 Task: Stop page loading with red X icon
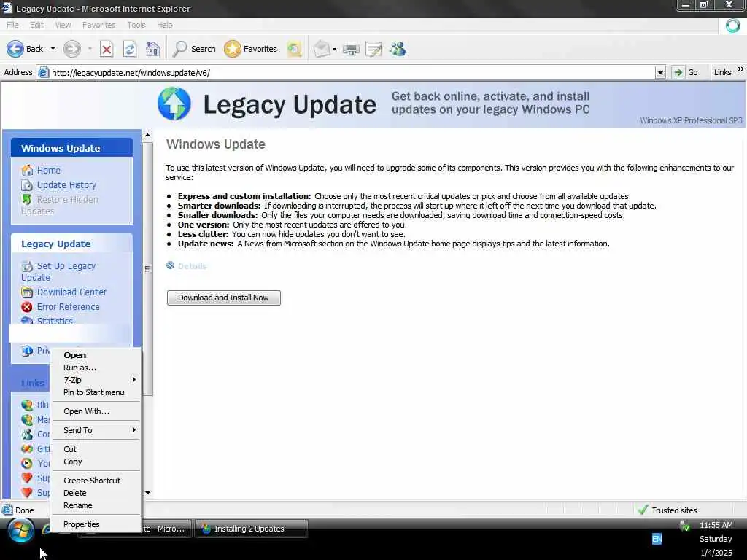tap(107, 49)
